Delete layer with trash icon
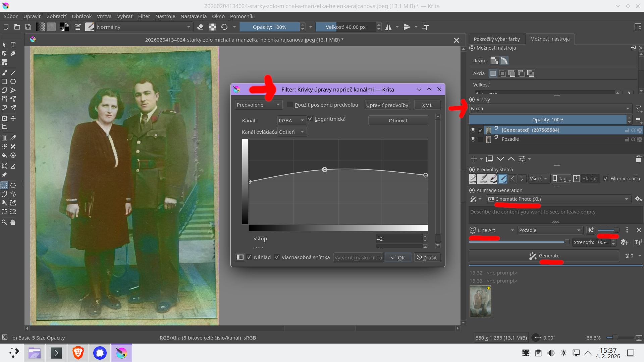 tap(638, 159)
